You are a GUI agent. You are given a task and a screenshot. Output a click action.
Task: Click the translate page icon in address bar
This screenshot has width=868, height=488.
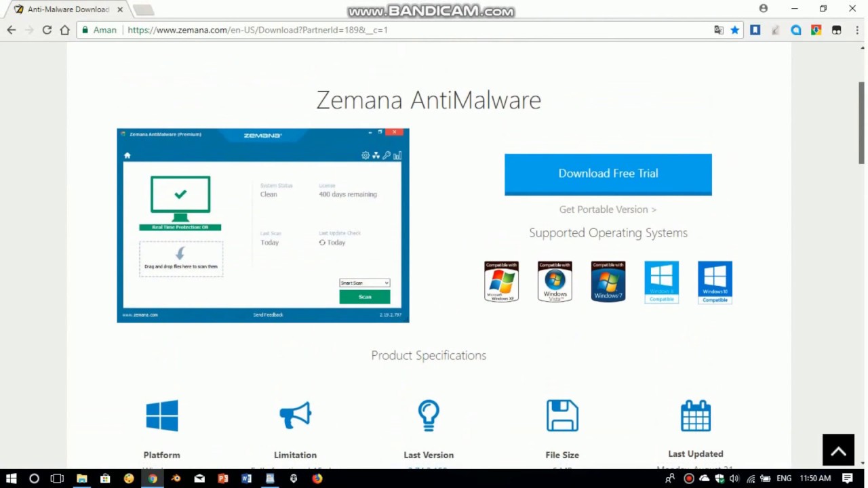[719, 30]
